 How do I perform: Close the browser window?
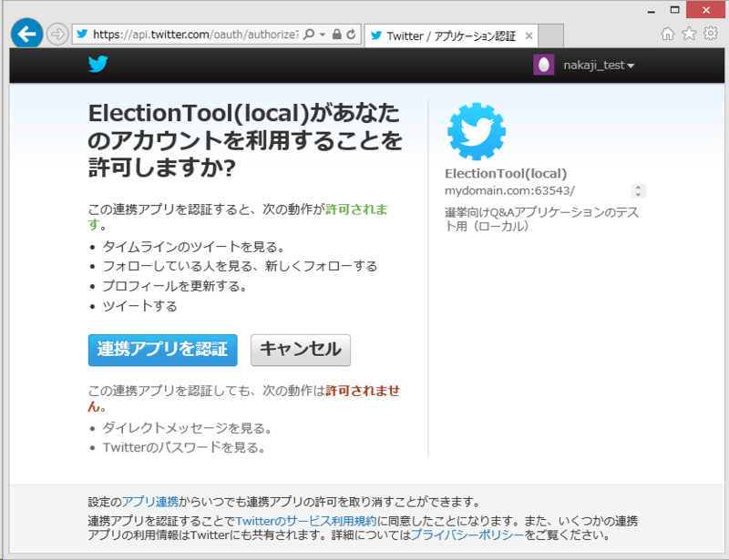click(x=705, y=10)
